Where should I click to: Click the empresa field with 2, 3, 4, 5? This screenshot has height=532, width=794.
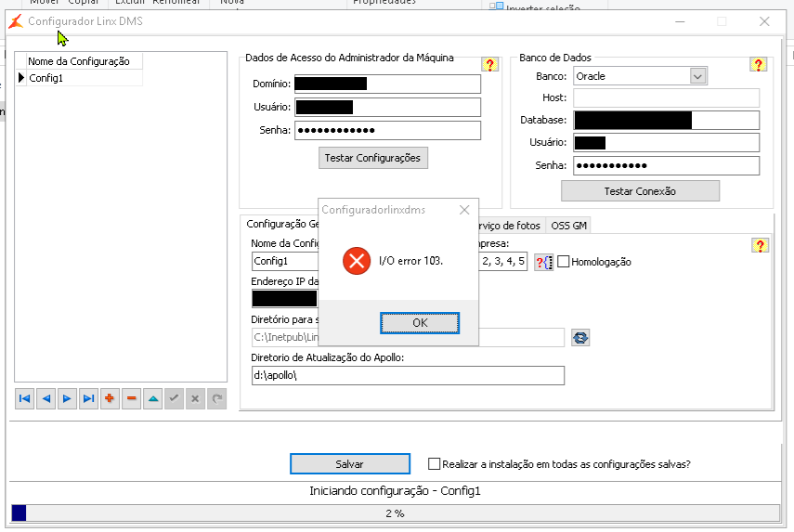point(502,261)
